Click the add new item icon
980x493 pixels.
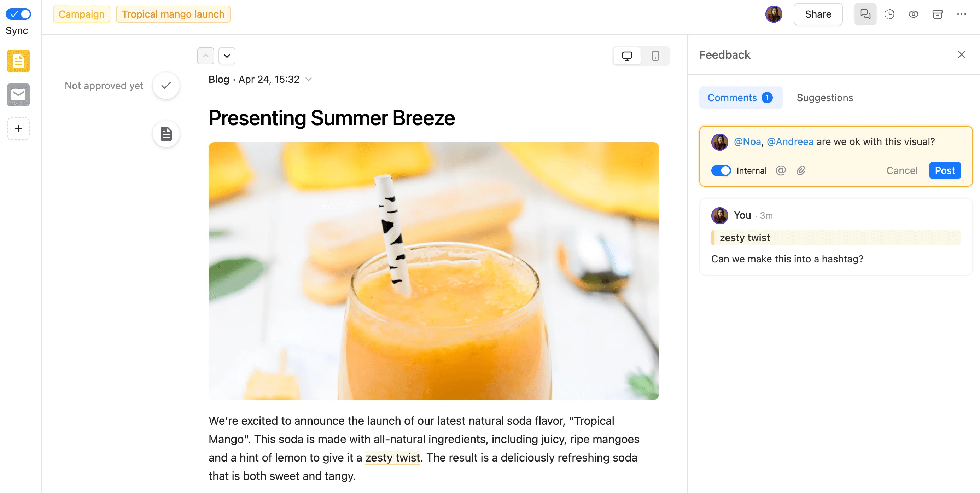pos(18,129)
